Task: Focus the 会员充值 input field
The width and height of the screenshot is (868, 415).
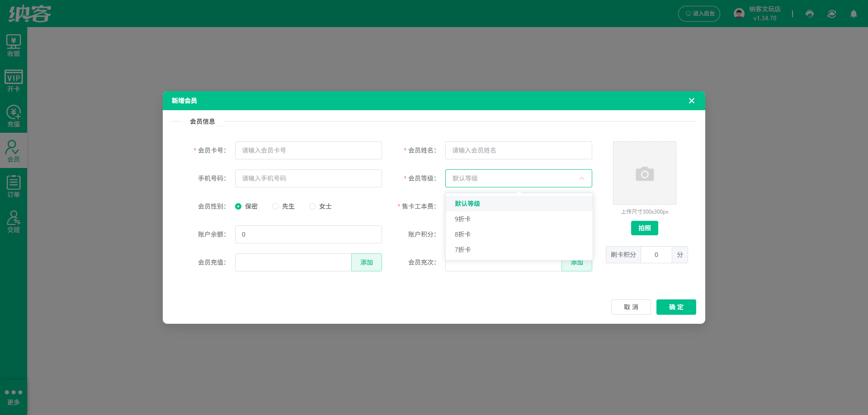Action: (293, 262)
